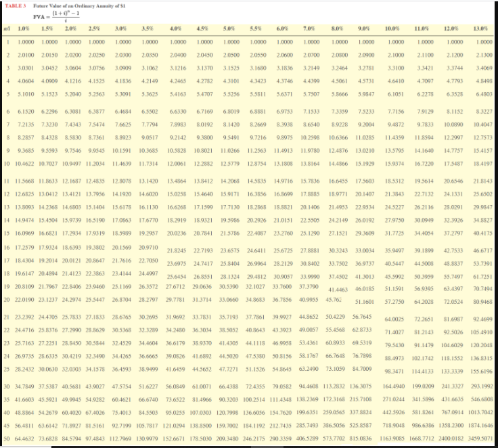Click value 2.0400 in row 2

178,55
